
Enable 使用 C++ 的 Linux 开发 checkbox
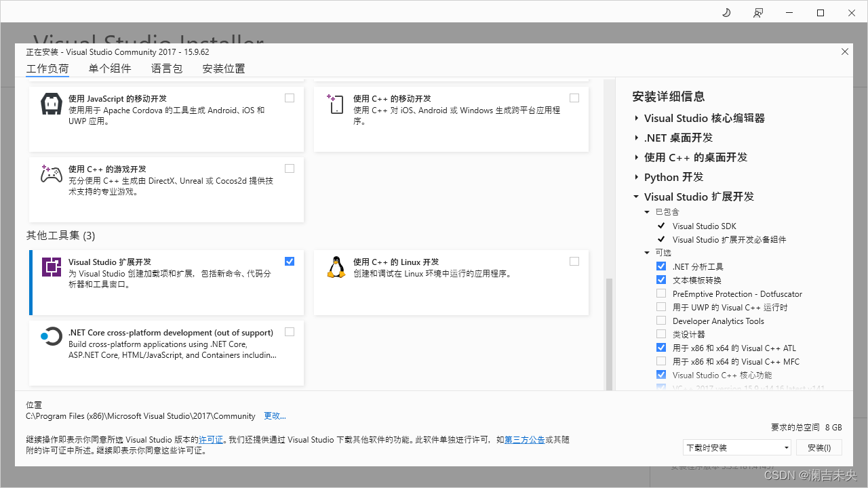[574, 261]
